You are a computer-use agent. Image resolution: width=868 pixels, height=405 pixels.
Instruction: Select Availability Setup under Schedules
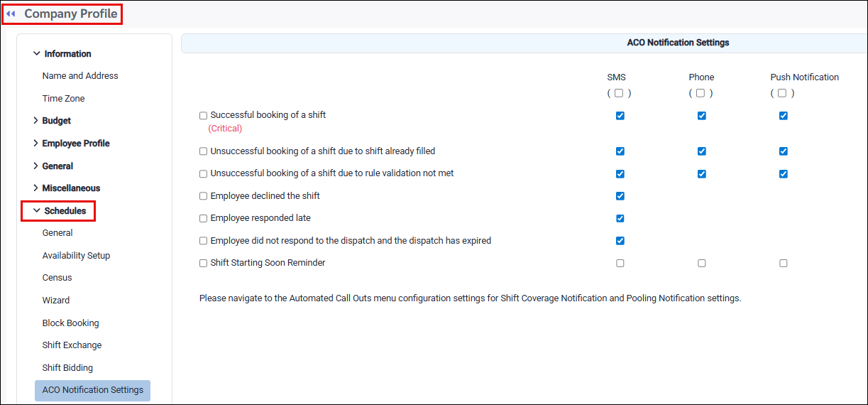point(76,256)
